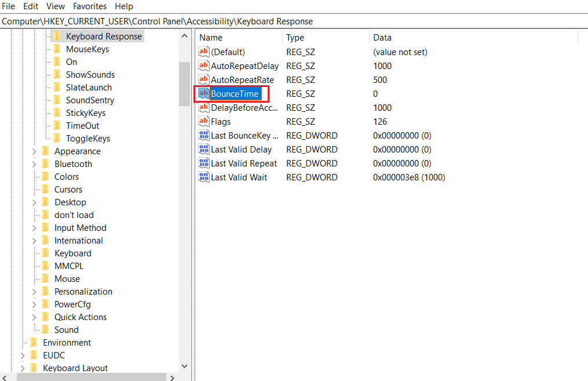This screenshot has height=381, width=588.
Task: Select the MMCPL folder icon
Action: [45, 266]
